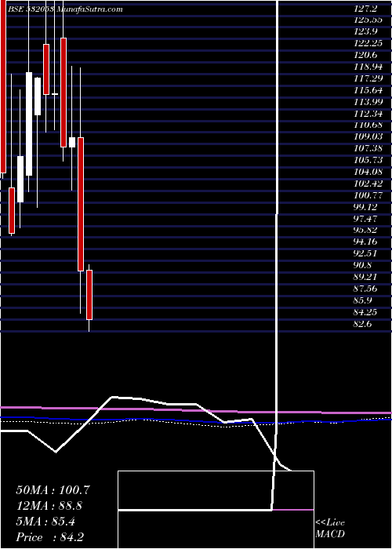The width and height of the screenshot is (392, 549).
Task: Click the 110.68 price axis label
Action: (x=368, y=125)
